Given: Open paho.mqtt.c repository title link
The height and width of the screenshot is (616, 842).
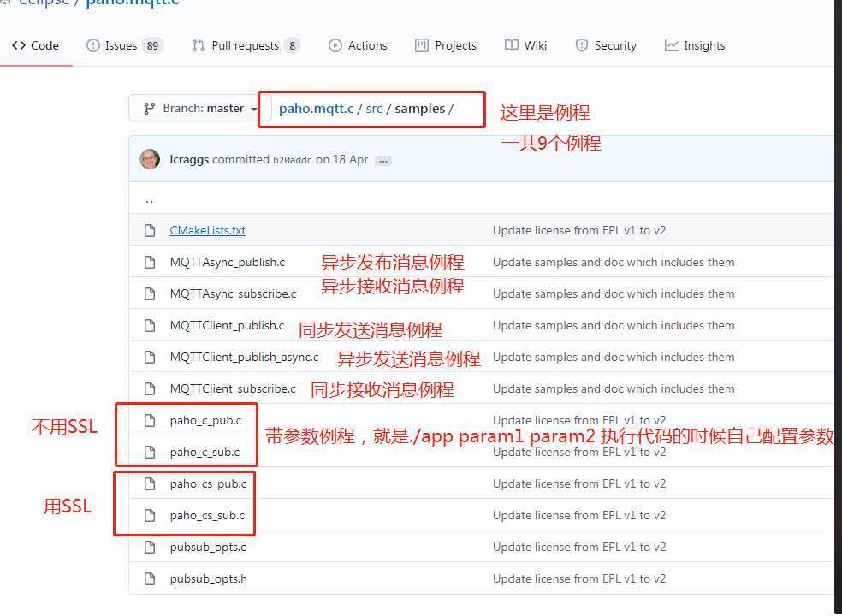Looking at the screenshot, I should point(132,3).
